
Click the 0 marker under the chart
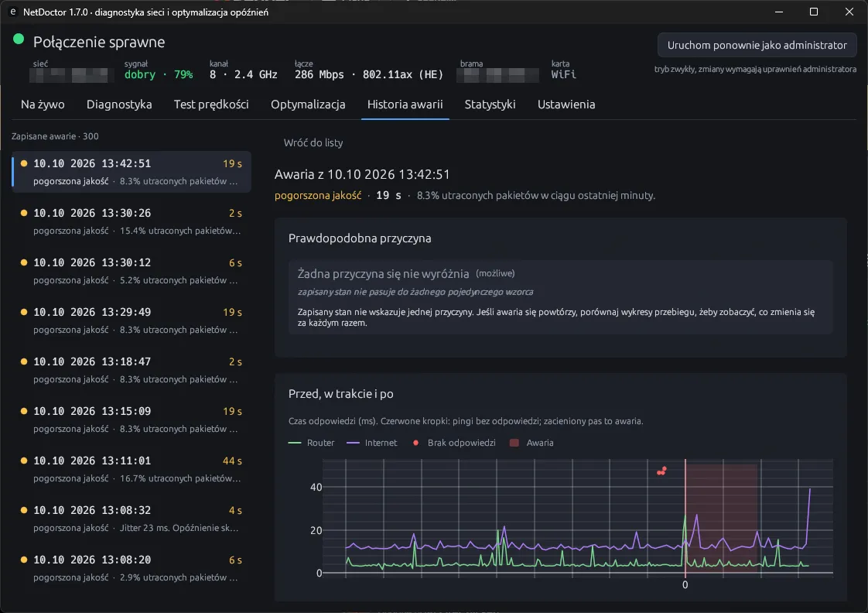685,585
